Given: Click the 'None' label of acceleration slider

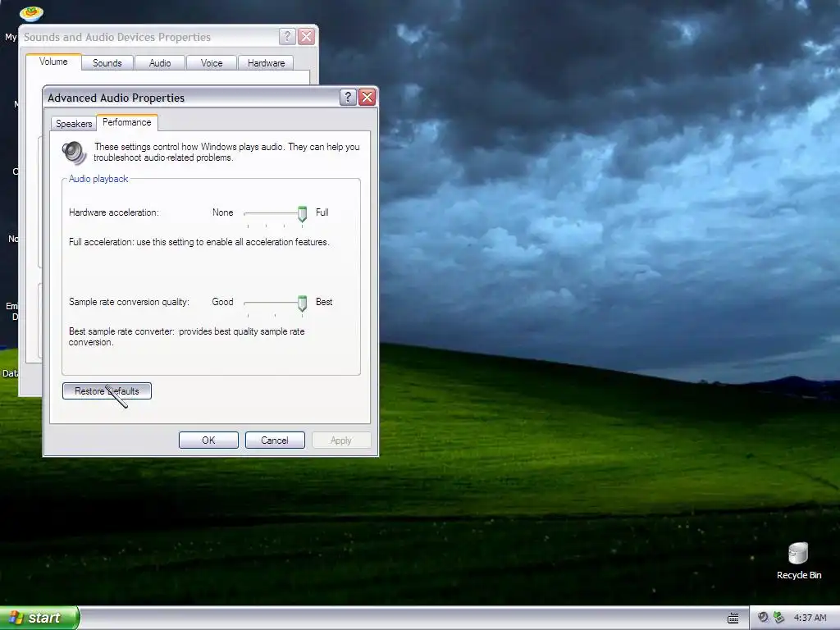Looking at the screenshot, I should click(223, 212).
